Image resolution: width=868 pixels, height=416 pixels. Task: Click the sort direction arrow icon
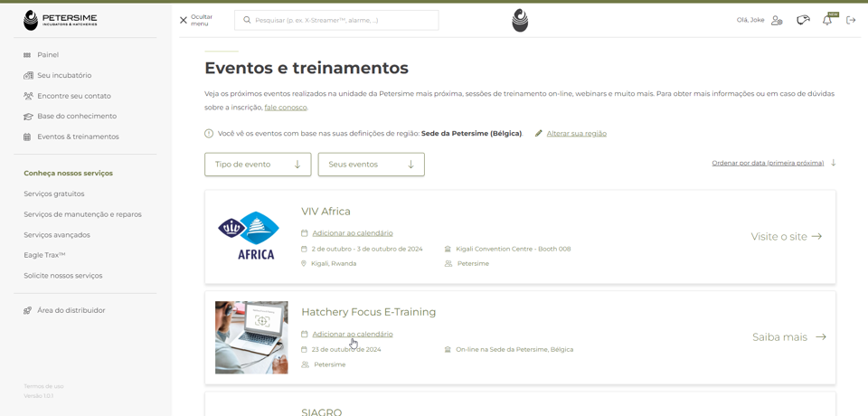click(x=834, y=164)
